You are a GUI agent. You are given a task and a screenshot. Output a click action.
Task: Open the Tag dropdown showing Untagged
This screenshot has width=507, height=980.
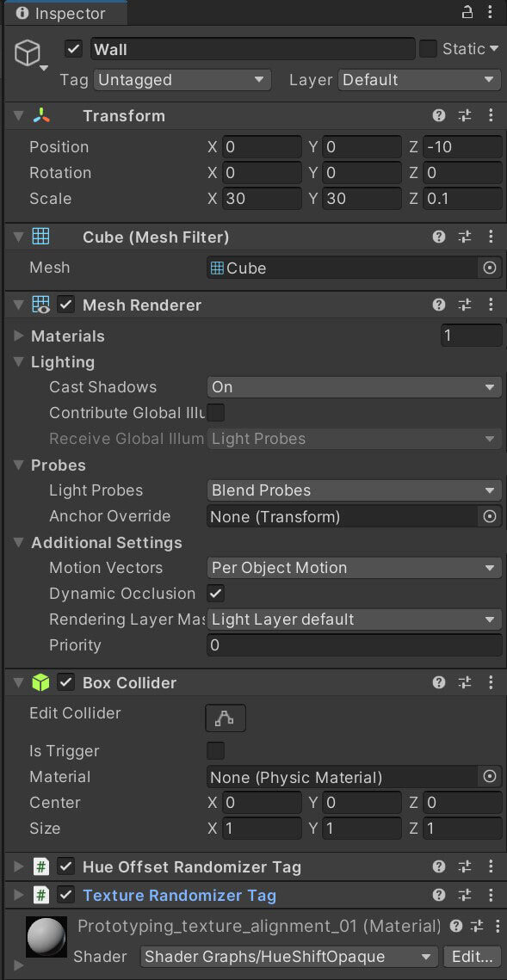(x=182, y=80)
